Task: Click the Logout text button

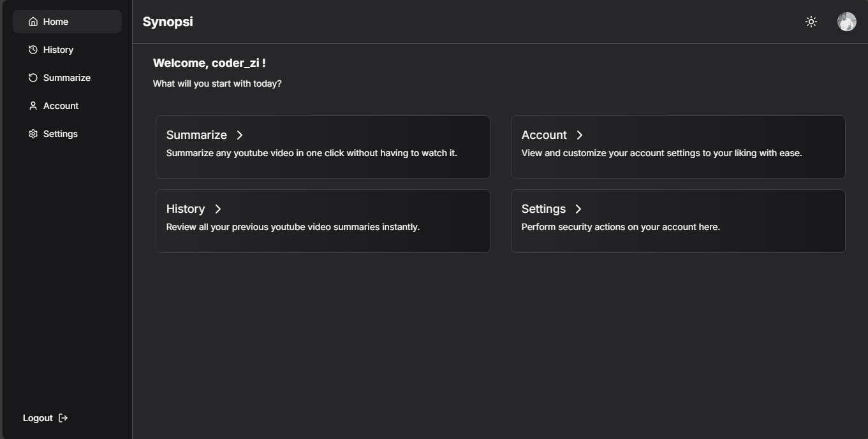Action: pyautogui.click(x=38, y=418)
